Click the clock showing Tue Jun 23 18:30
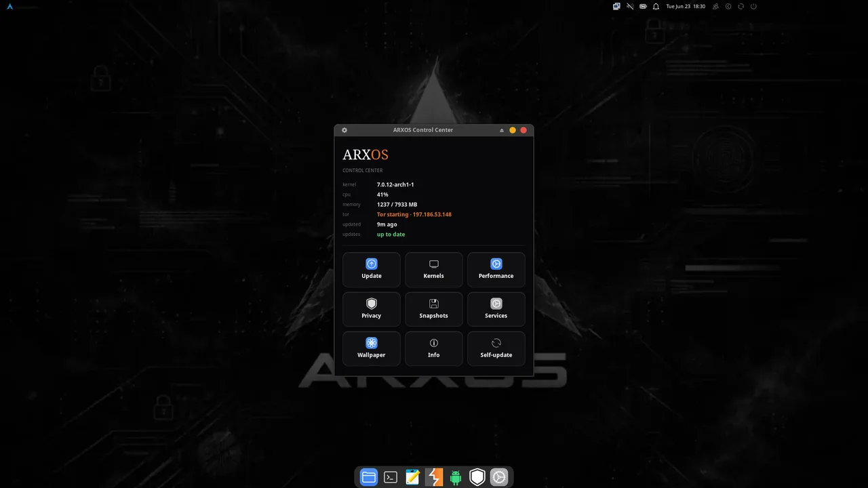The image size is (868, 488). coord(686,6)
